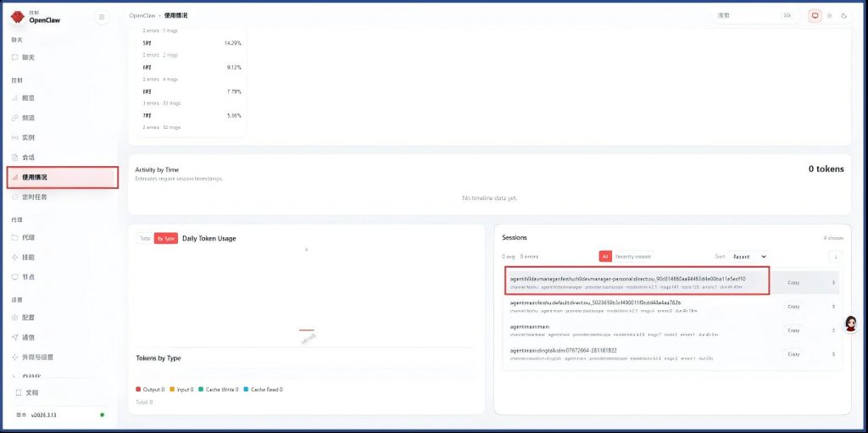Switch to dark theme moon icon

pyautogui.click(x=843, y=15)
